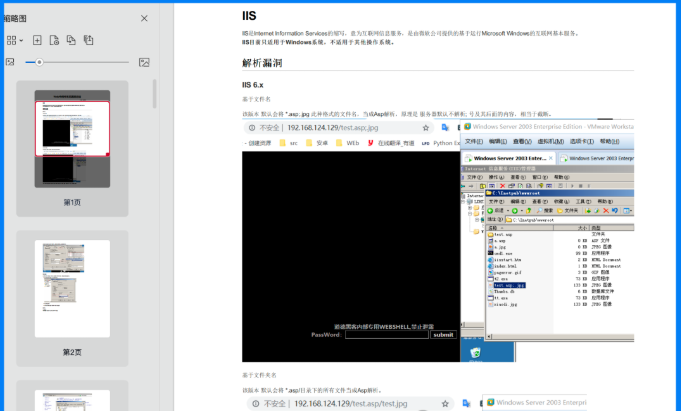Click the red delete X in explorer toolbar
This screenshot has width=681, height=411.
606,211
